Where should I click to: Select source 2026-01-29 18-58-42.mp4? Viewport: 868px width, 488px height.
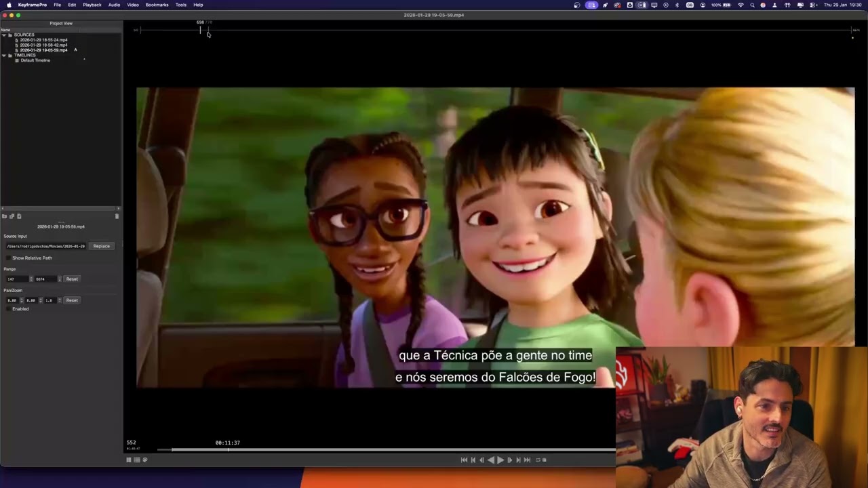click(43, 45)
